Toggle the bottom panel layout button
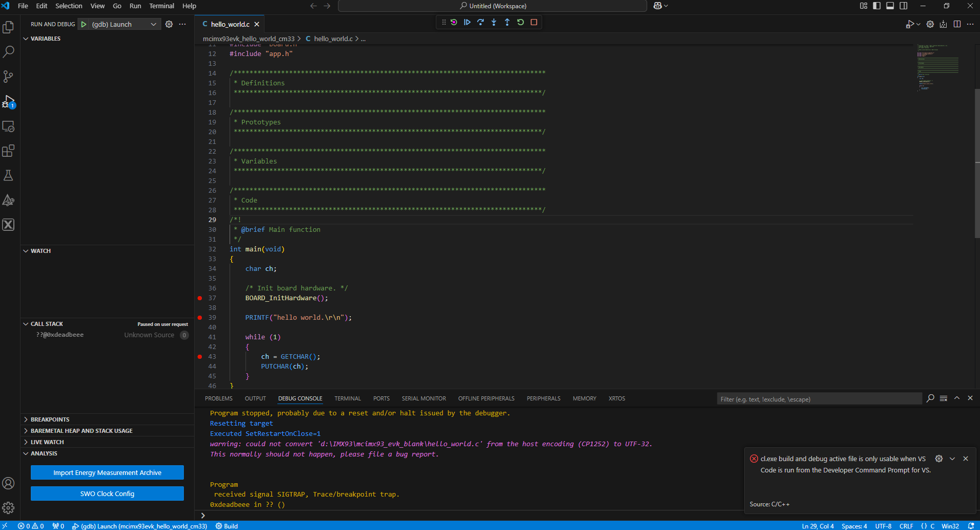Viewport: 980px width, 530px height. tap(890, 6)
